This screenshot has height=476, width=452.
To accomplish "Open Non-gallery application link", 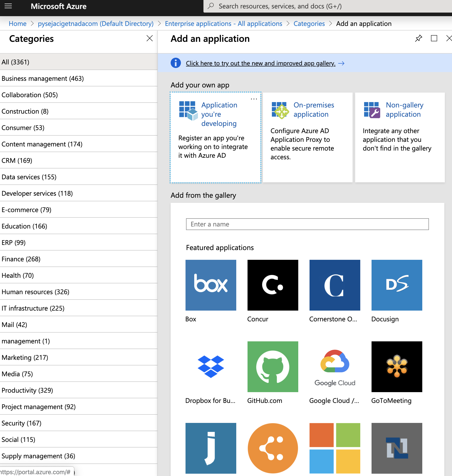I will point(405,110).
